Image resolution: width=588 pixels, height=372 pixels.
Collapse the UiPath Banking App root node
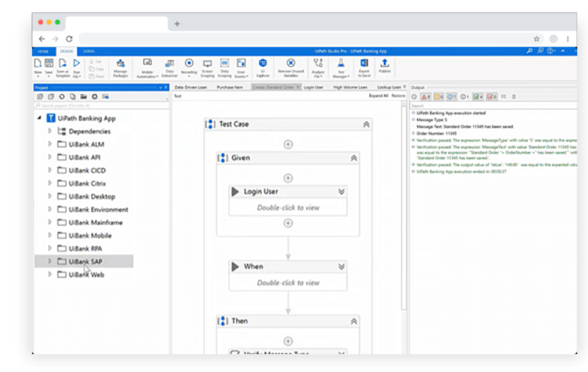(x=40, y=118)
